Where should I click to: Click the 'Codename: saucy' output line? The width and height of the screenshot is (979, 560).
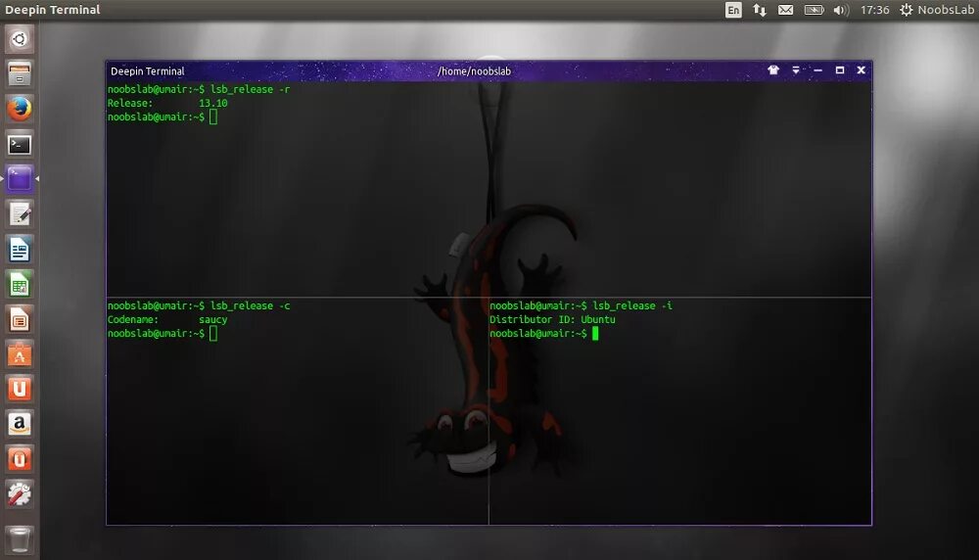(167, 319)
